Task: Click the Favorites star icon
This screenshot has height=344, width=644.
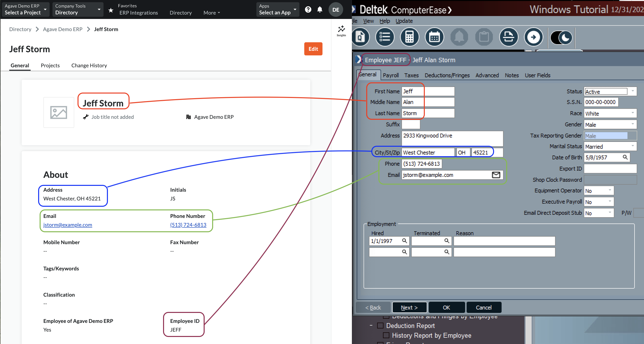Action: click(x=111, y=10)
